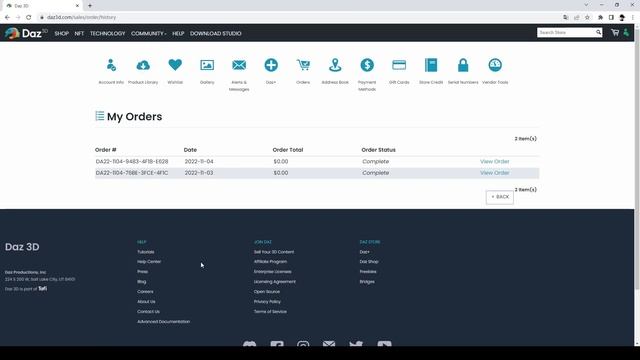The width and height of the screenshot is (640, 360).
Task: Open the tab search chevron in title bar
Action: (586, 5)
